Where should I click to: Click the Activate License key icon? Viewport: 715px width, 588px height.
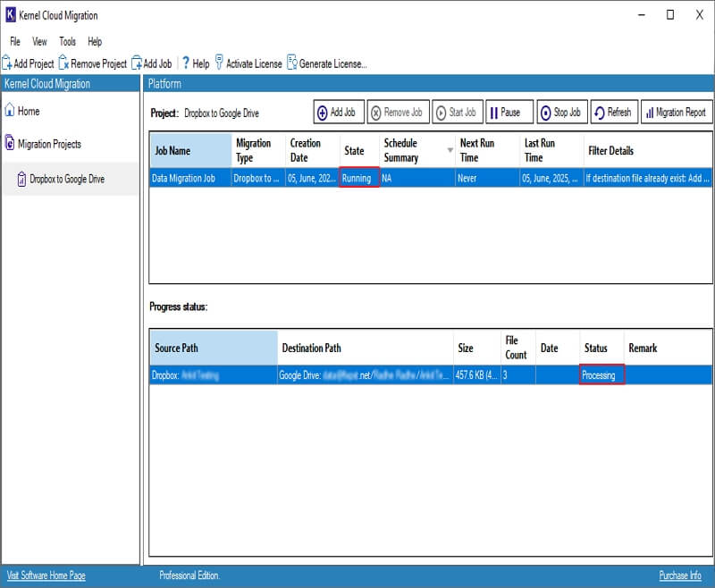point(219,63)
